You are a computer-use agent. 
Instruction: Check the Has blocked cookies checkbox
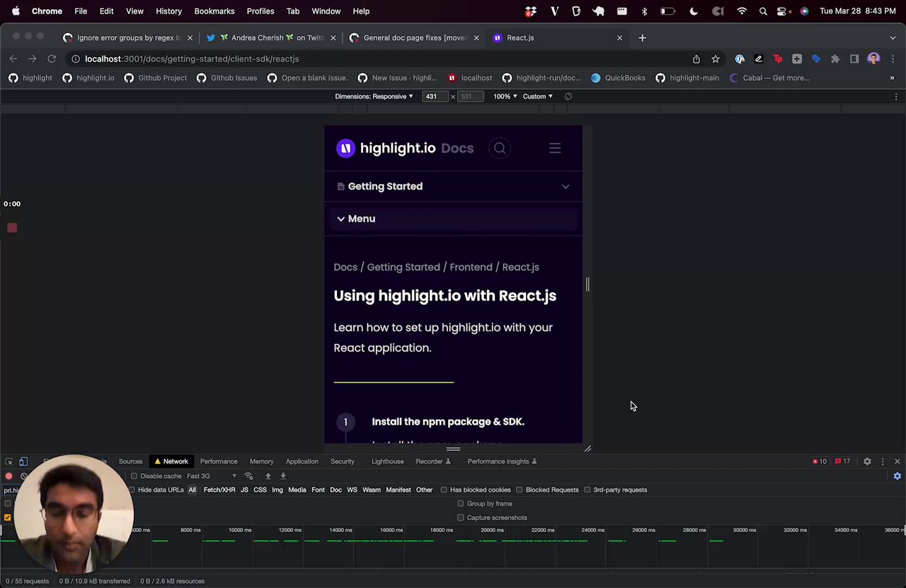[x=444, y=490]
